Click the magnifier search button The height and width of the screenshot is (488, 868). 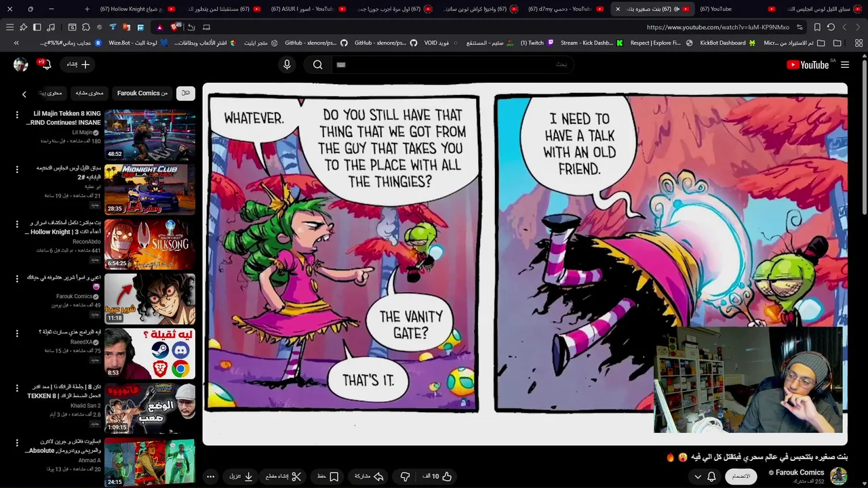coord(317,64)
